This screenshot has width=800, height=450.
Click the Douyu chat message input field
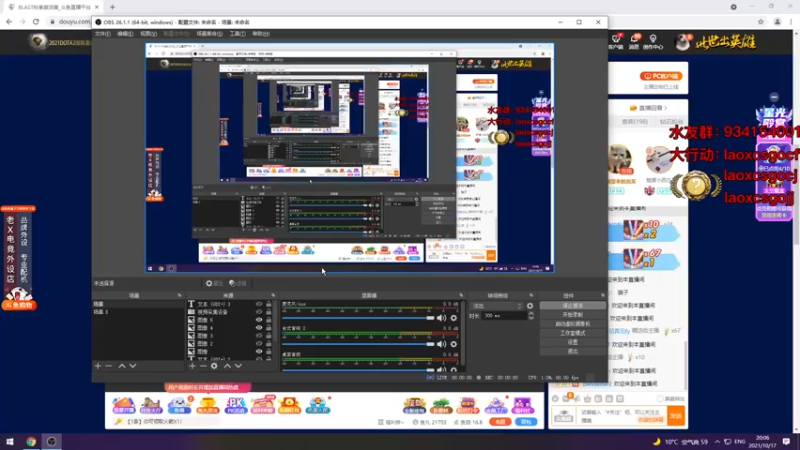622,416
